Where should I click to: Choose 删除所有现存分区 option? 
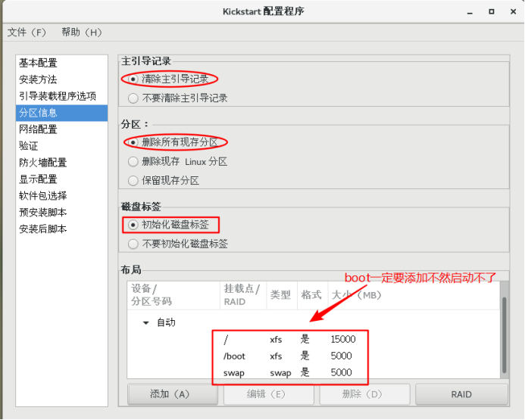click(133, 142)
